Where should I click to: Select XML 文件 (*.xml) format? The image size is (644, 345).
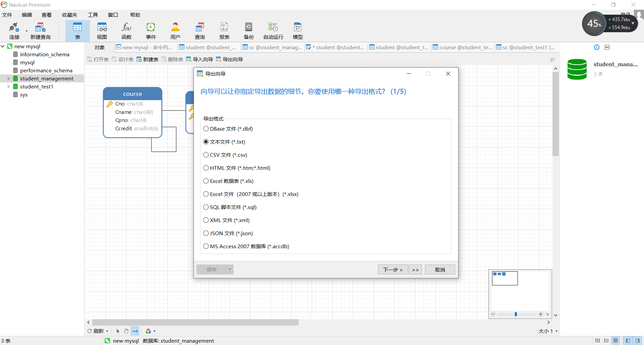[226, 220]
